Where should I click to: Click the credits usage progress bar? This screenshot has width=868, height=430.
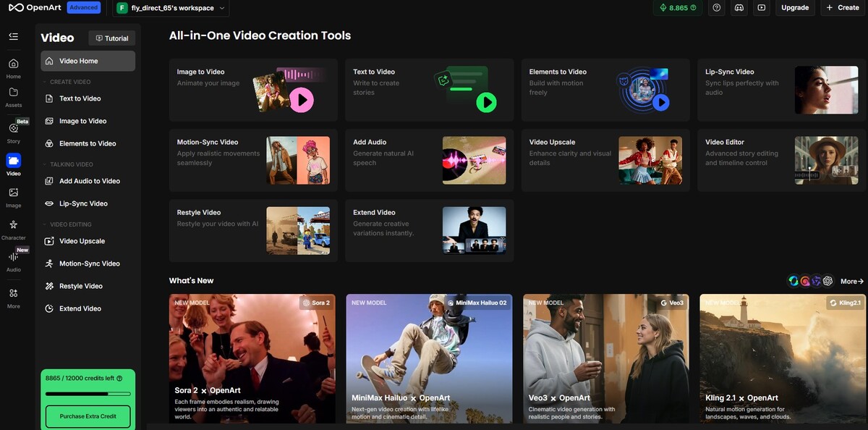pyautogui.click(x=88, y=394)
